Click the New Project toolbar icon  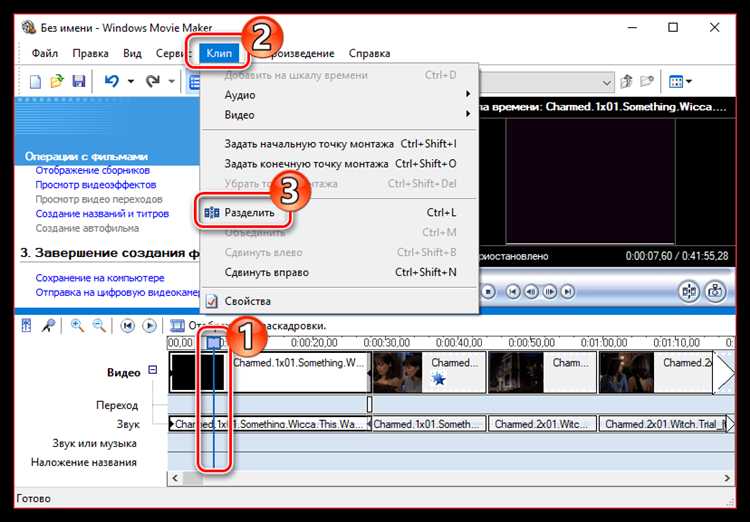click(x=35, y=81)
